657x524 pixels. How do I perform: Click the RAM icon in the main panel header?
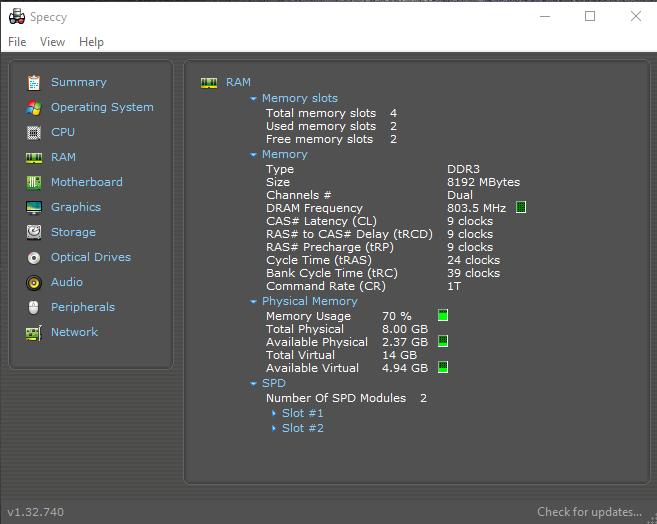click(209, 83)
